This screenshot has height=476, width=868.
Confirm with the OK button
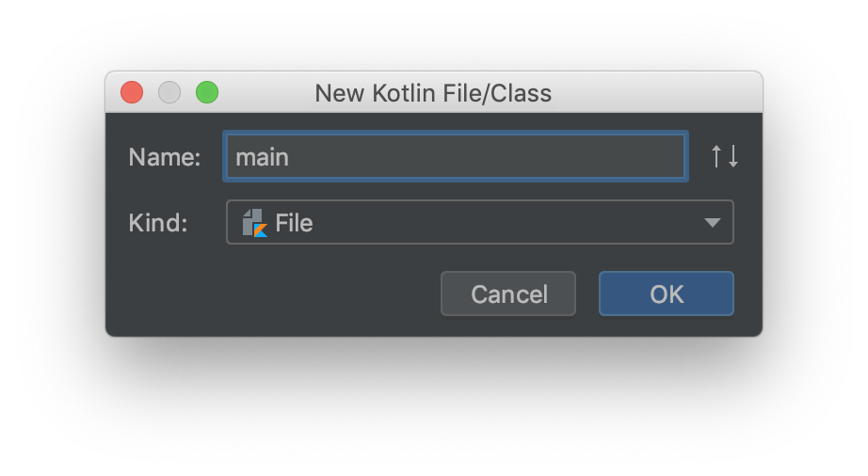666,294
